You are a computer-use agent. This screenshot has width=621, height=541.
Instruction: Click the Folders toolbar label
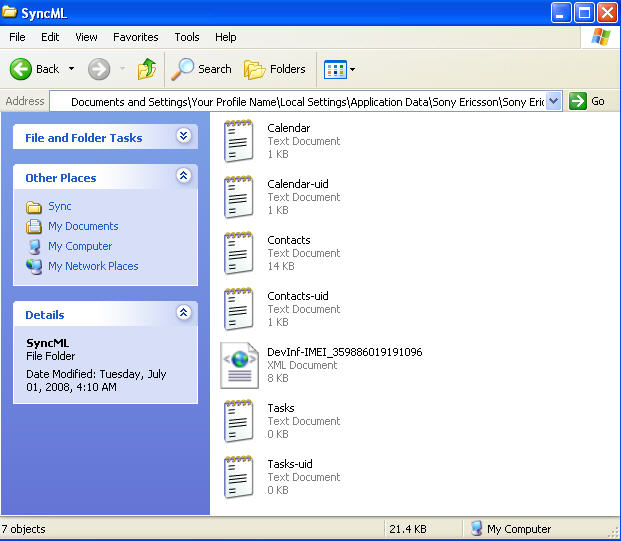[x=288, y=69]
